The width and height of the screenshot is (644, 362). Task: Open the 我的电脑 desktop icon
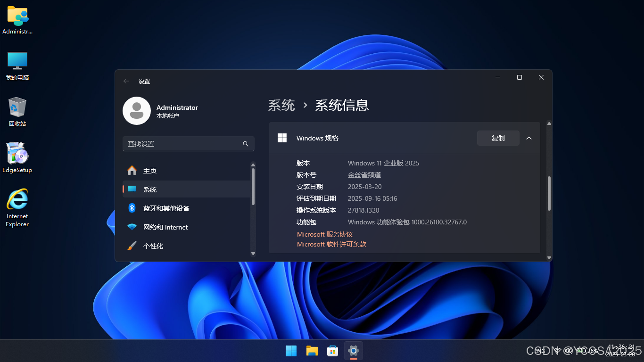pos(17,66)
